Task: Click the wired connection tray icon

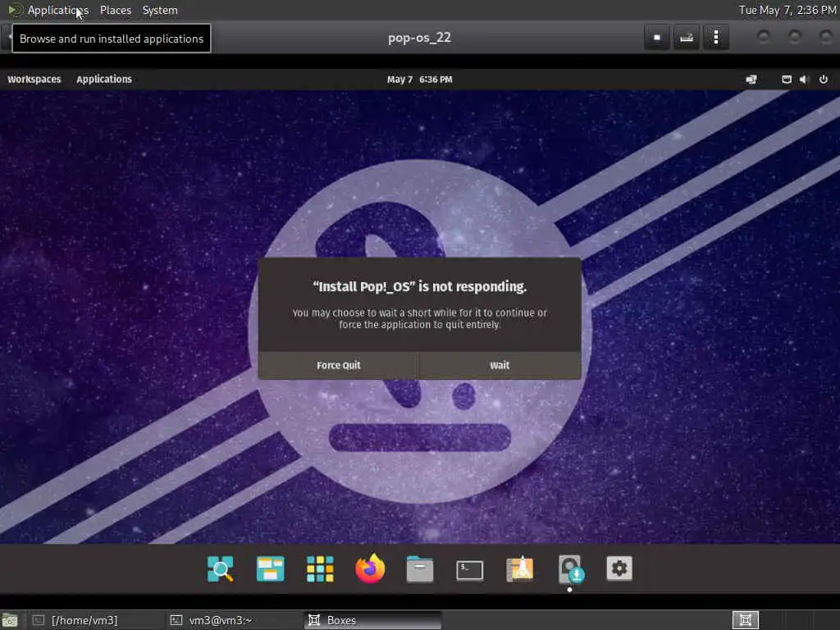Action: click(787, 80)
